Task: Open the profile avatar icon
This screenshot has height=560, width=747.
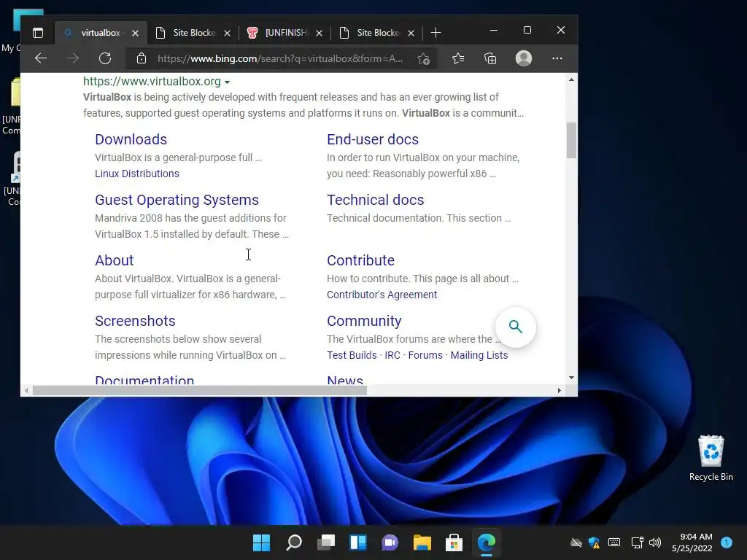Action: pos(524,58)
